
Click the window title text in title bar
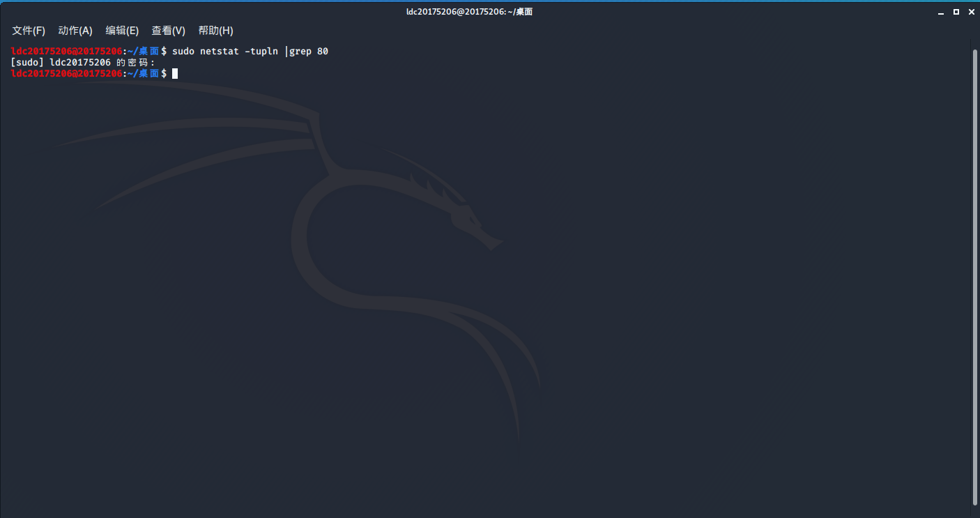click(x=475, y=12)
